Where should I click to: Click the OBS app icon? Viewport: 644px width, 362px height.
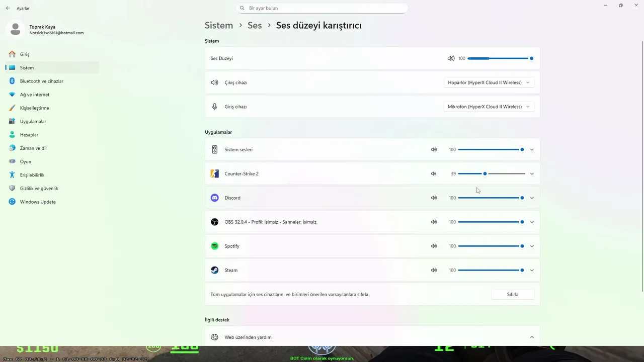pyautogui.click(x=215, y=222)
